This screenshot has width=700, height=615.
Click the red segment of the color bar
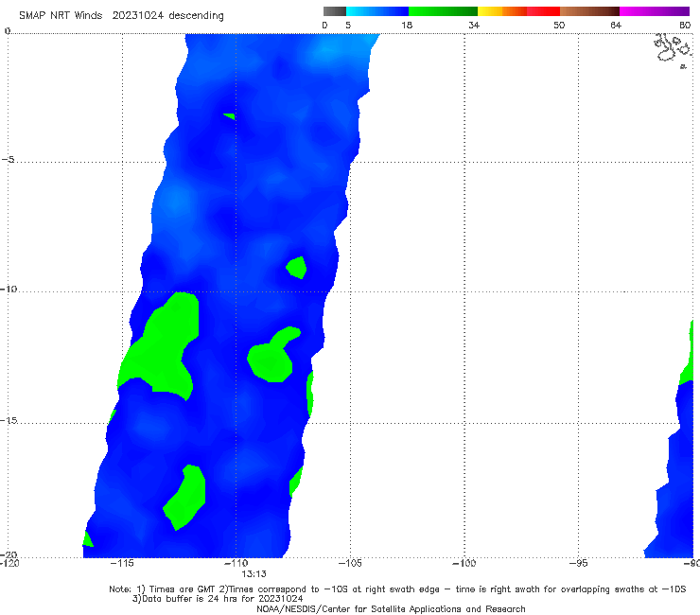tap(543, 11)
